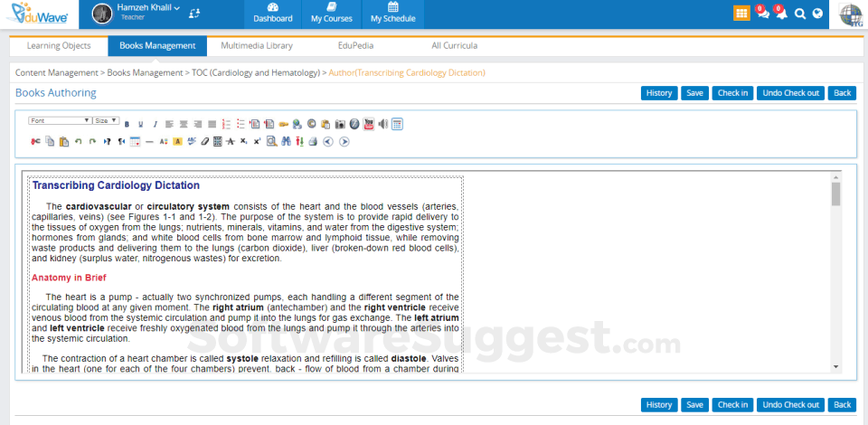Switch to EduPedia tab
The width and height of the screenshot is (868, 425).
(355, 46)
